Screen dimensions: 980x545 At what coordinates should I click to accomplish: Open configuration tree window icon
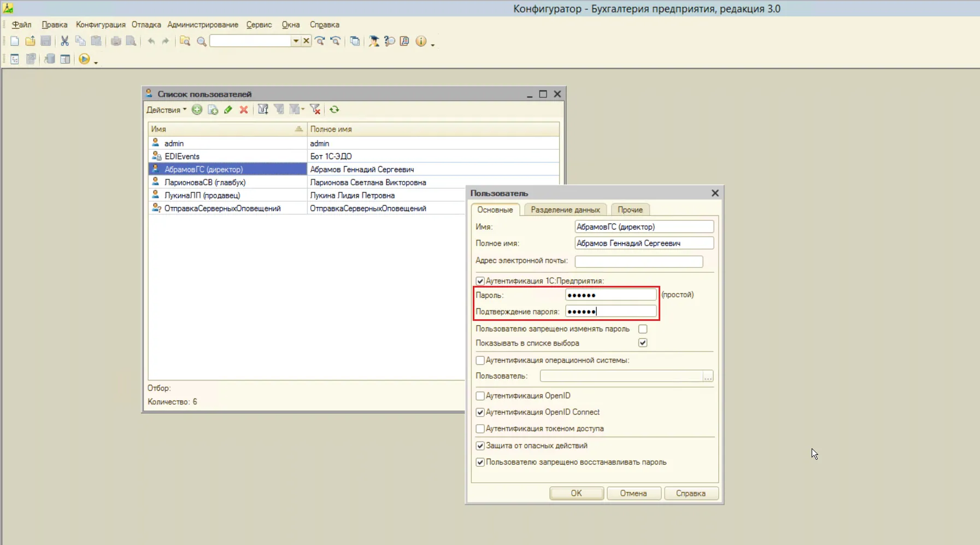coord(15,59)
